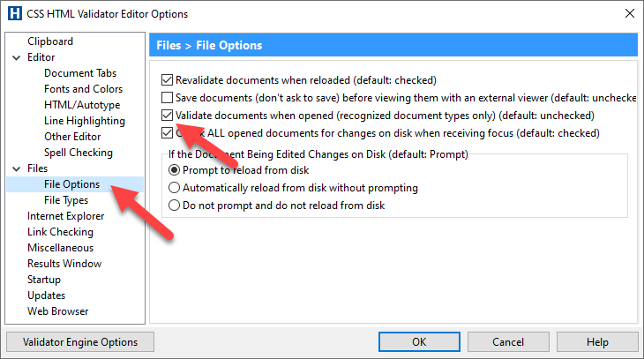The width and height of the screenshot is (644, 359).
Task: Choose Automatically reload from disk without prompting
Action: [174, 188]
